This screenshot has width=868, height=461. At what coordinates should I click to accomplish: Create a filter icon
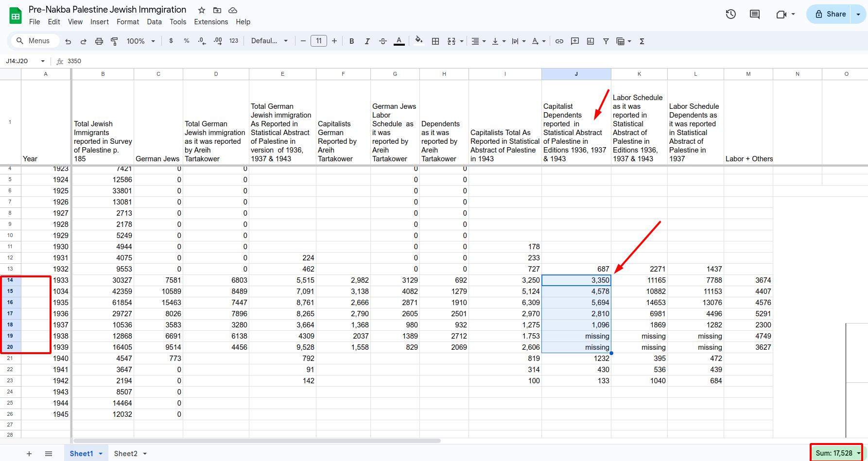(606, 41)
